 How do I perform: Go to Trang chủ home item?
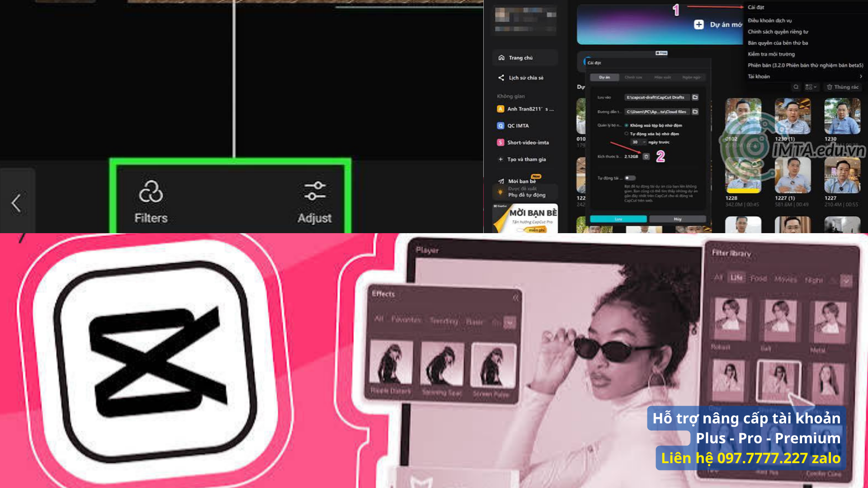point(525,58)
